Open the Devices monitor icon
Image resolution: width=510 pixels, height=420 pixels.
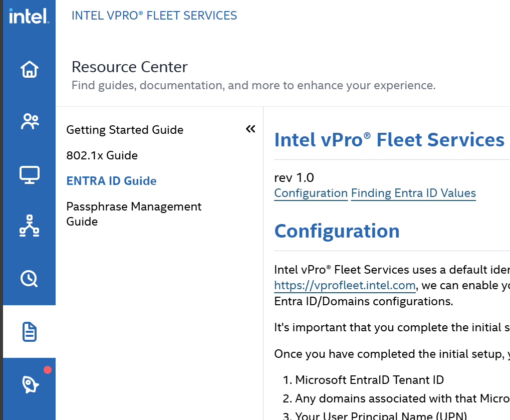(29, 175)
